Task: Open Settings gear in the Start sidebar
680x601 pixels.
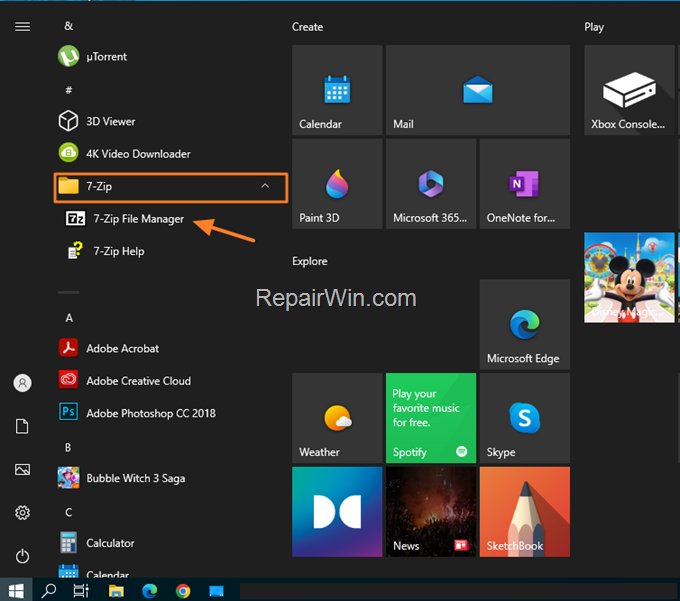Action: point(23,513)
